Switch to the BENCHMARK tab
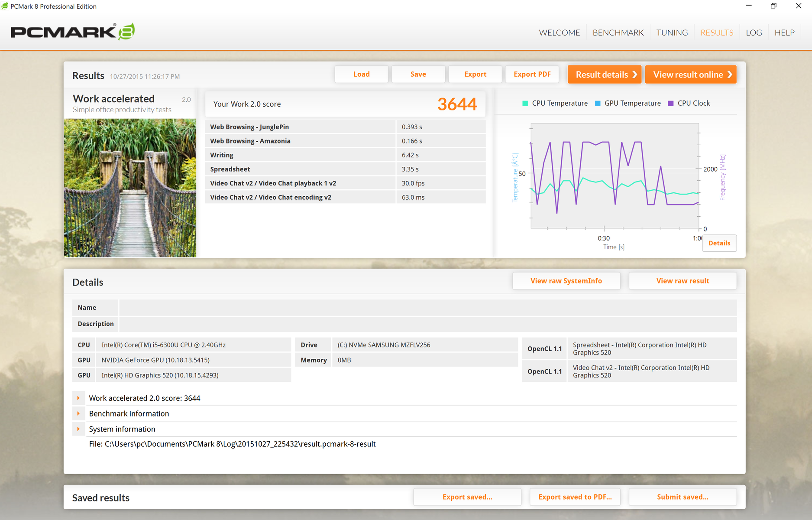The width and height of the screenshot is (812, 520). [x=618, y=32]
